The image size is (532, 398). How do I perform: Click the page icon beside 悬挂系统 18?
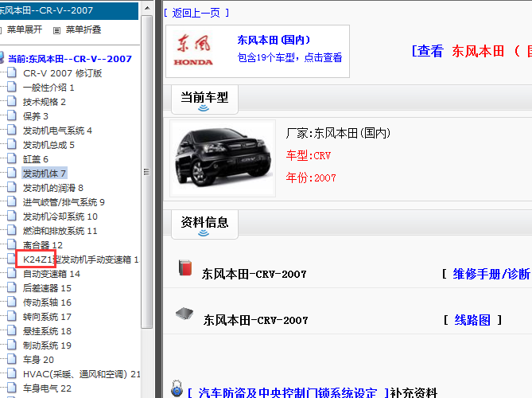pyautogui.click(x=12, y=330)
